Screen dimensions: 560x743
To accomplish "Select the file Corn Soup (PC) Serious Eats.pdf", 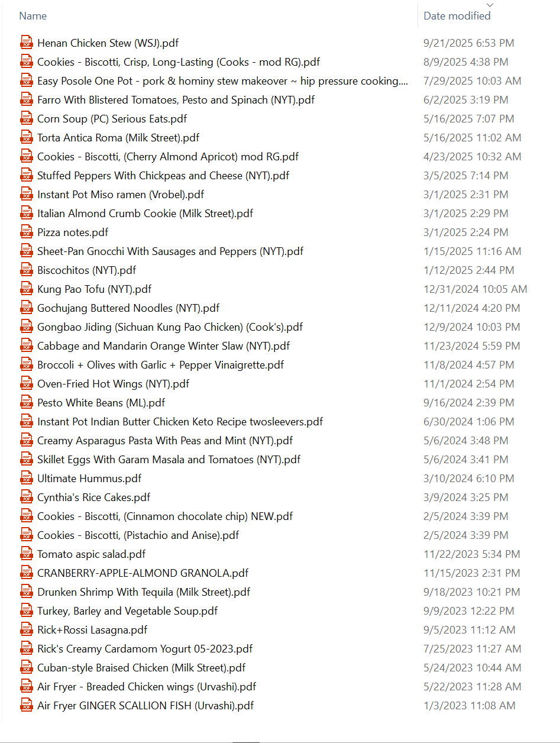I will (x=112, y=118).
